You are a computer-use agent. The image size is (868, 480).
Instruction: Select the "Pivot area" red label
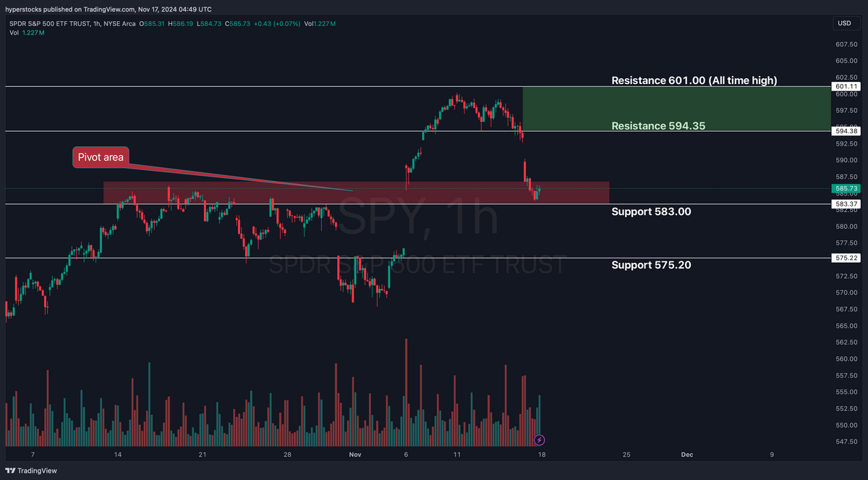pyautogui.click(x=100, y=156)
